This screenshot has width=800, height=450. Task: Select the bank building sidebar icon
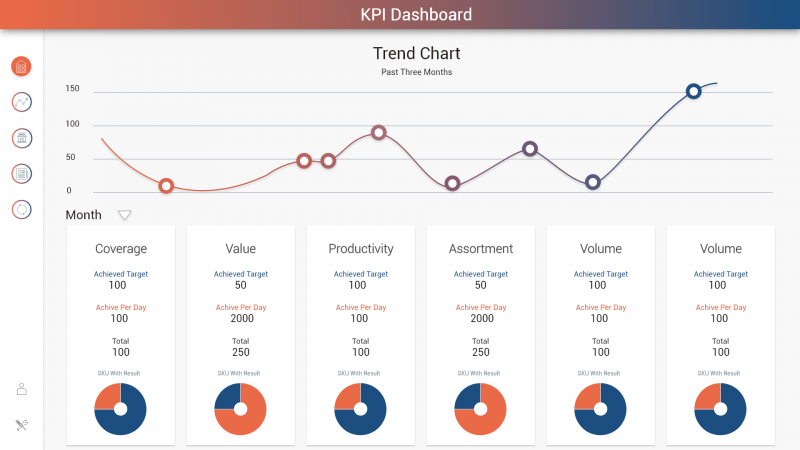[x=21, y=138]
